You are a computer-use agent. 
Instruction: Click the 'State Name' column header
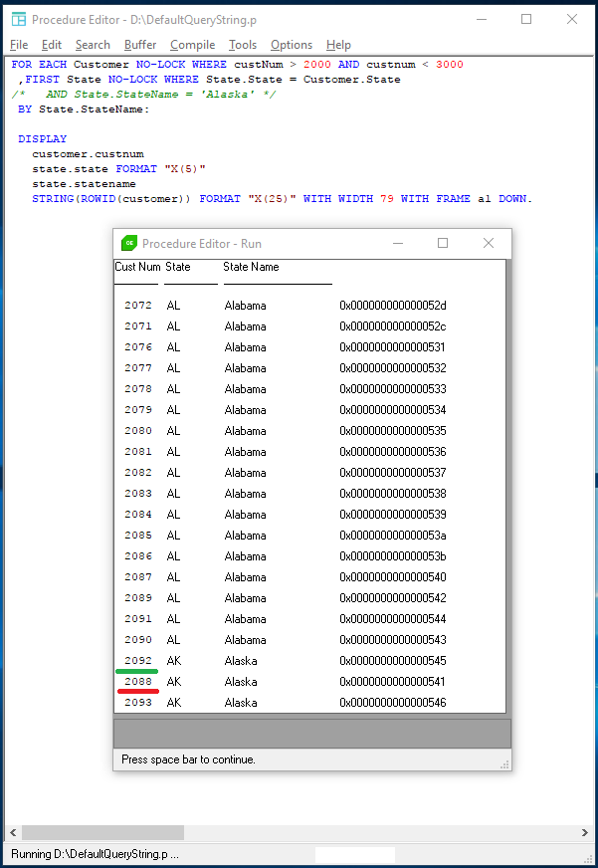point(251,267)
